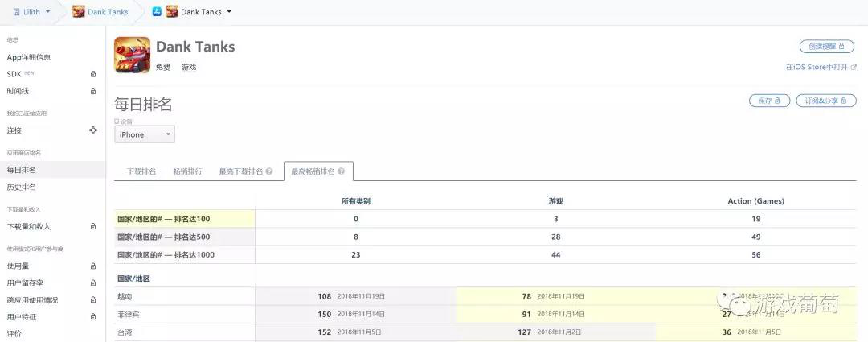Click the 订阅&分享 button
Image resolution: width=868 pixels, height=342 pixels.
(x=825, y=101)
